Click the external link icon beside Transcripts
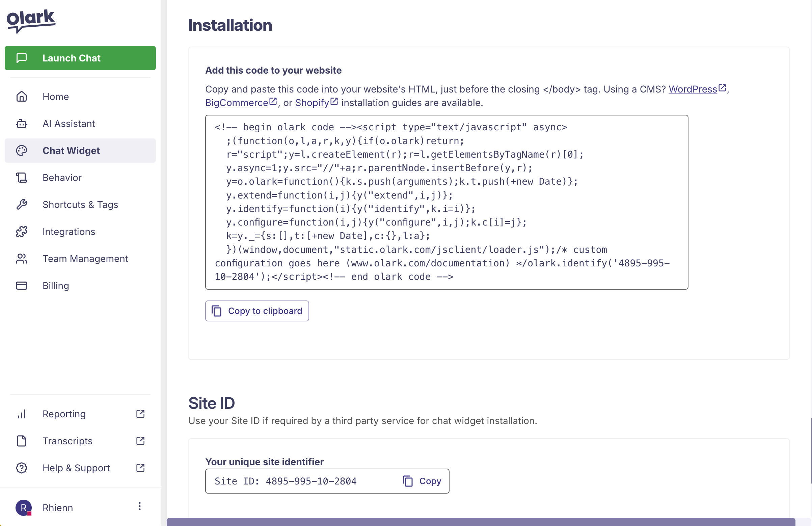812x526 pixels. click(140, 441)
